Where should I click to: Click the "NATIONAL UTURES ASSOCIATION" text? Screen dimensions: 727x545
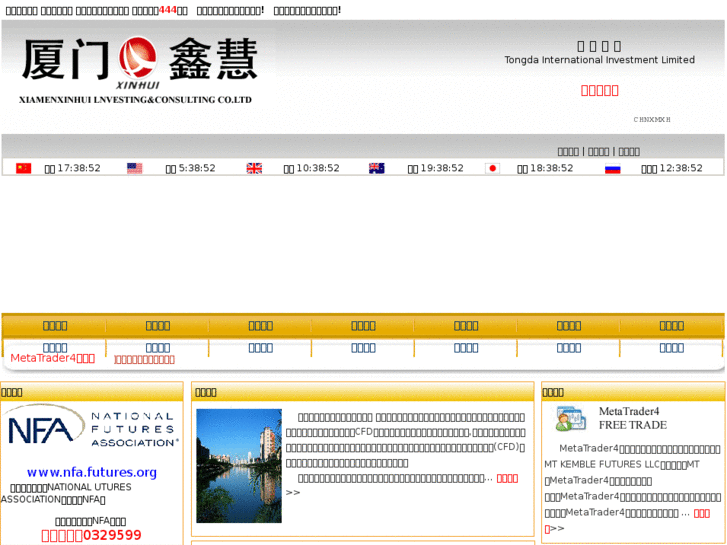[x=66, y=493]
